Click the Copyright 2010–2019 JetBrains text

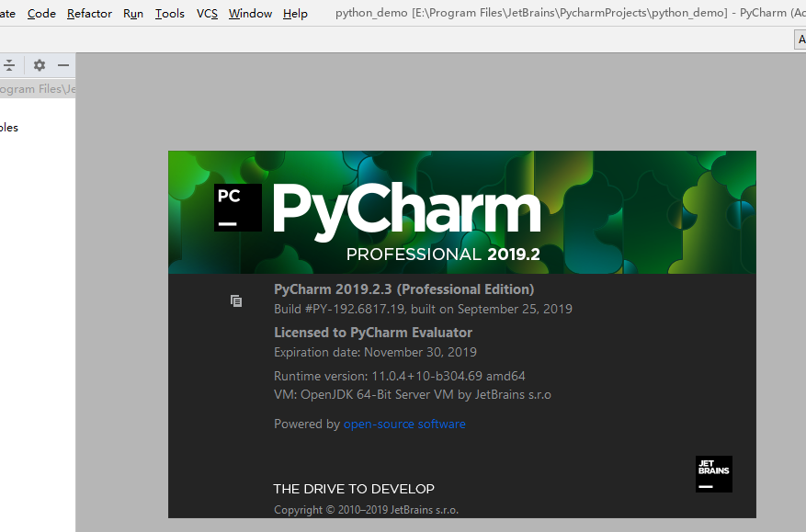(366, 510)
